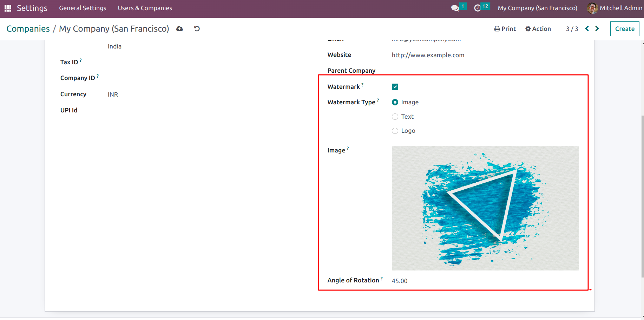
Task: Click the Angle of Rotation help question mark
Action: pyautogui.click(x=382, y=279)
